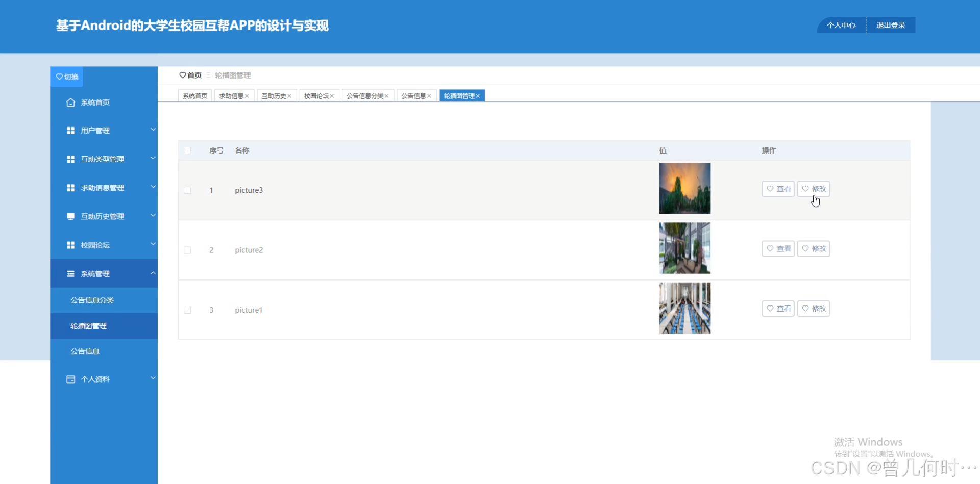Expand the 互助类型管理 menu chevron
Viewport: 980px width, 484px height.
point(153,158)
